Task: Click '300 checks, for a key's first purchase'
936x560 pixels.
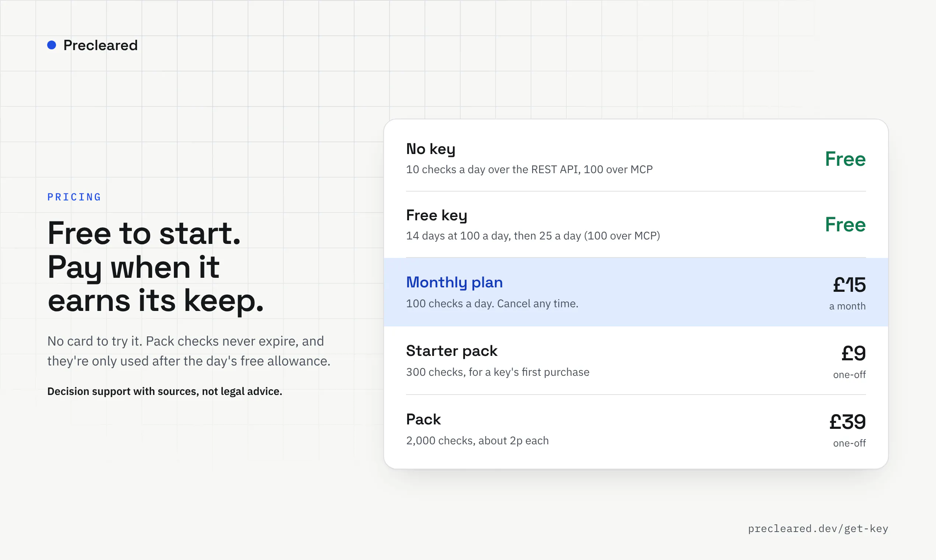Action: coord(497,372)
